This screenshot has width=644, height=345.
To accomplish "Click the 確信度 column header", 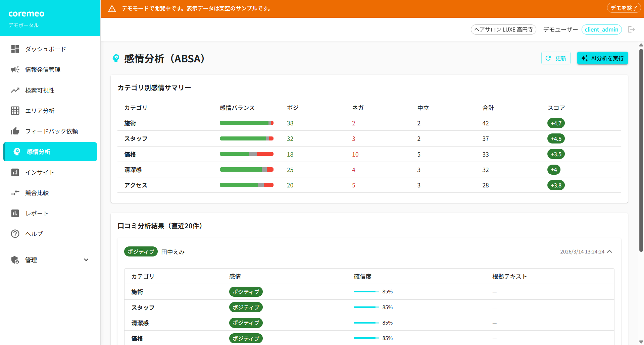I will click(x=363, y=276).
